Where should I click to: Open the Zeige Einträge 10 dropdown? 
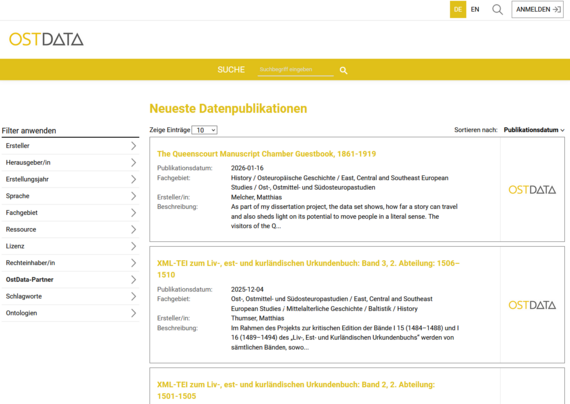click(x=204, y=130)
